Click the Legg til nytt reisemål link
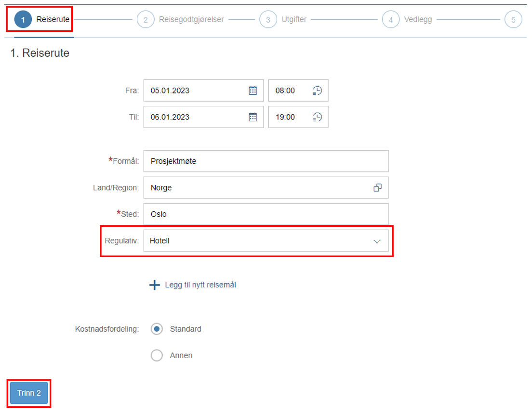The width and height of the screenshot is (532, 415). [200, 285]
